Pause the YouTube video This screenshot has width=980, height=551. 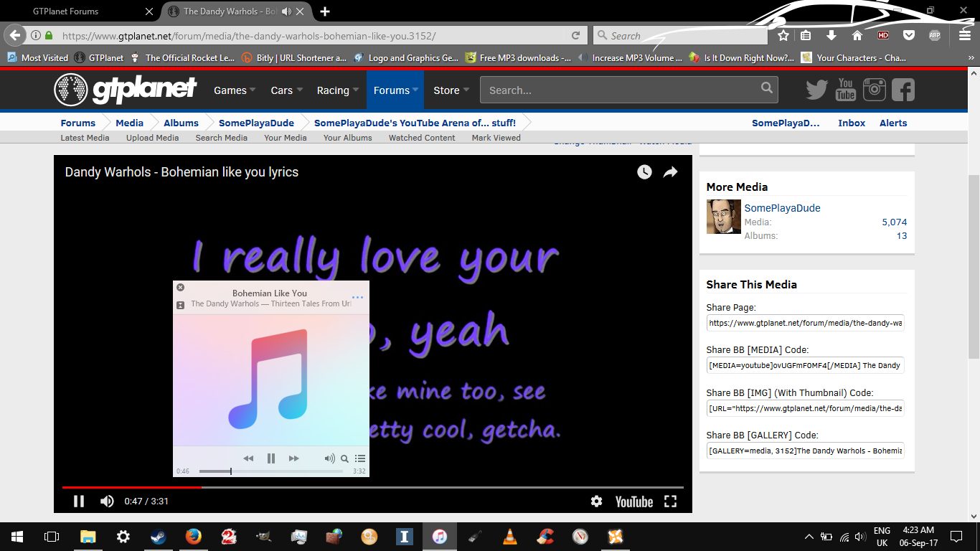[79, 501]
